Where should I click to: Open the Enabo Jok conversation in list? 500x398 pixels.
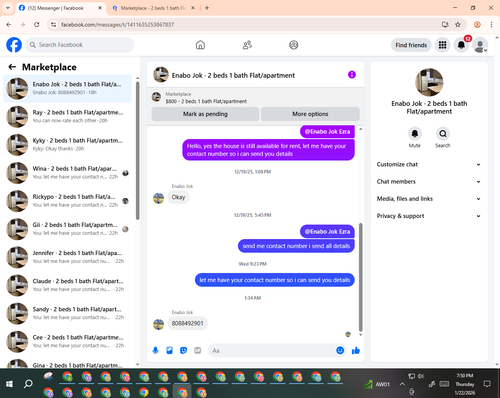click(67, 88)
